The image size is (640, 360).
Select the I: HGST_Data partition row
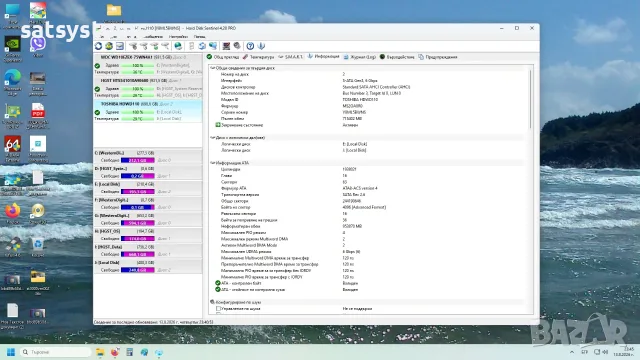click(x=148, y=251)
